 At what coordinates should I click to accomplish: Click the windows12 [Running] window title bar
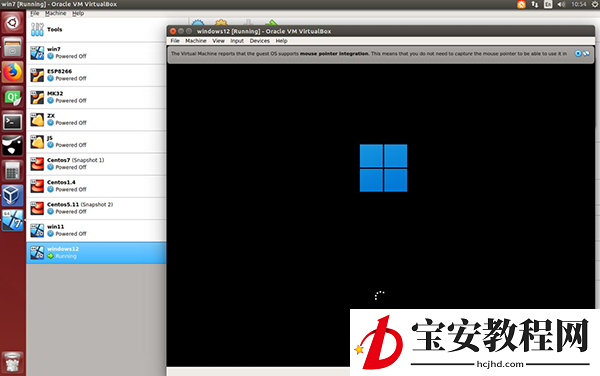click(x=381, y=31)
